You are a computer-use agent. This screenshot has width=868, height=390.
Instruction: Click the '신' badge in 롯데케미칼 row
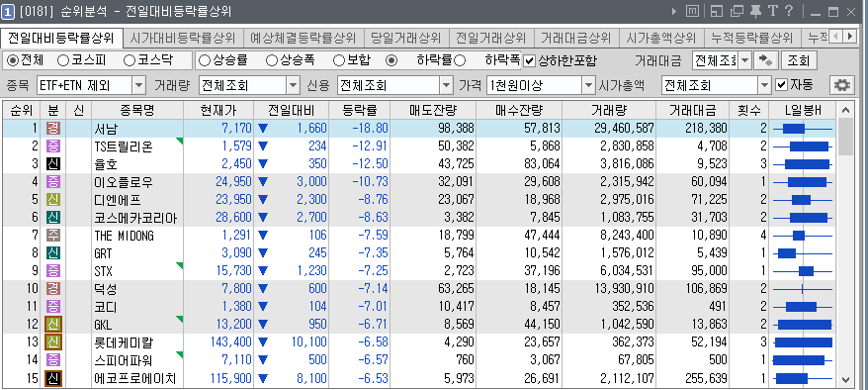[x=53, y=341]
